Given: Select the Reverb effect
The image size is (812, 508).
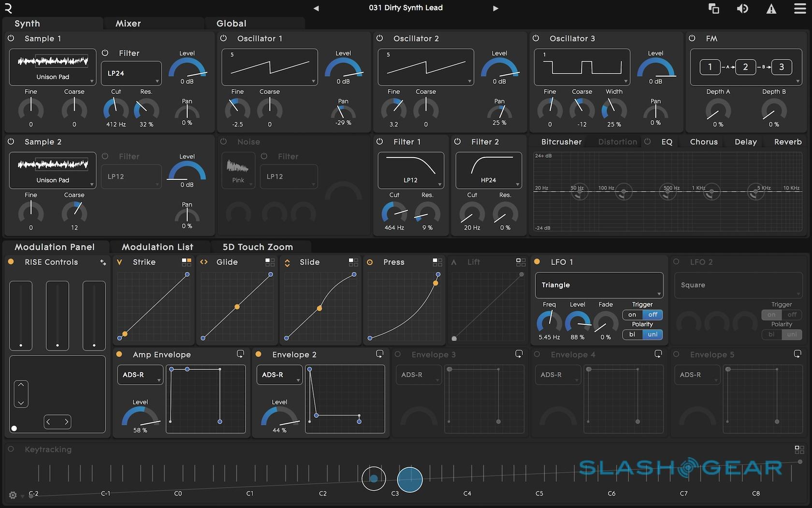Looking at the screenshot, I should coord(787,142).
